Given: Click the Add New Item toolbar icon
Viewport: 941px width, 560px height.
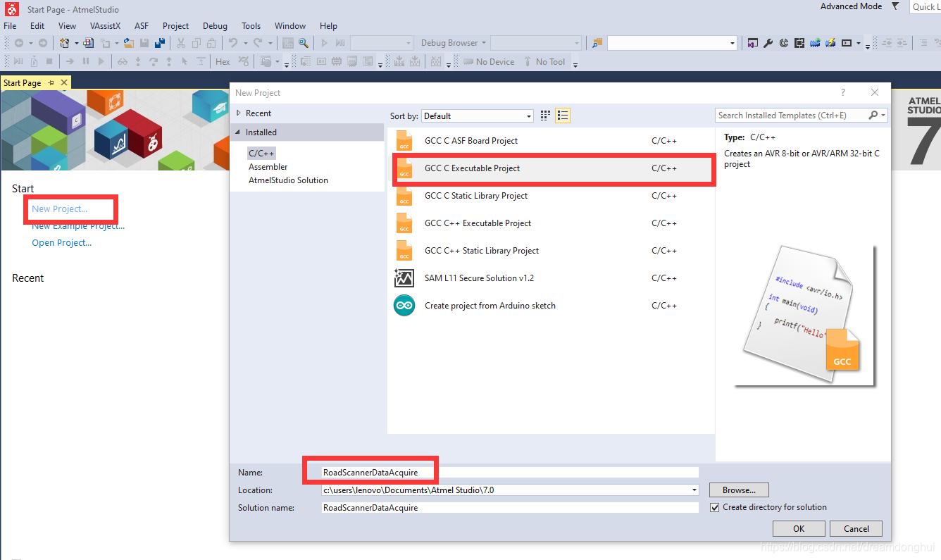Looking at the screenshot, I should tap(106, 43).
